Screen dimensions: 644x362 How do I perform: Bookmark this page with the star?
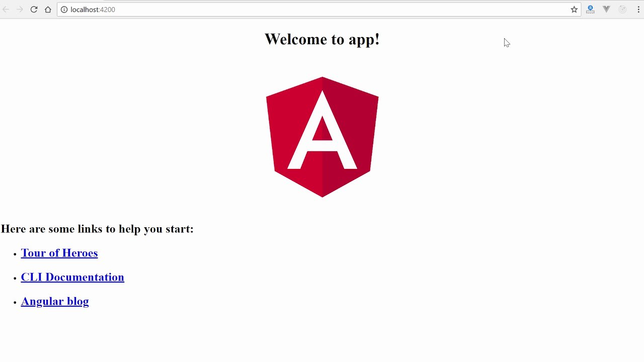(574, 10)
